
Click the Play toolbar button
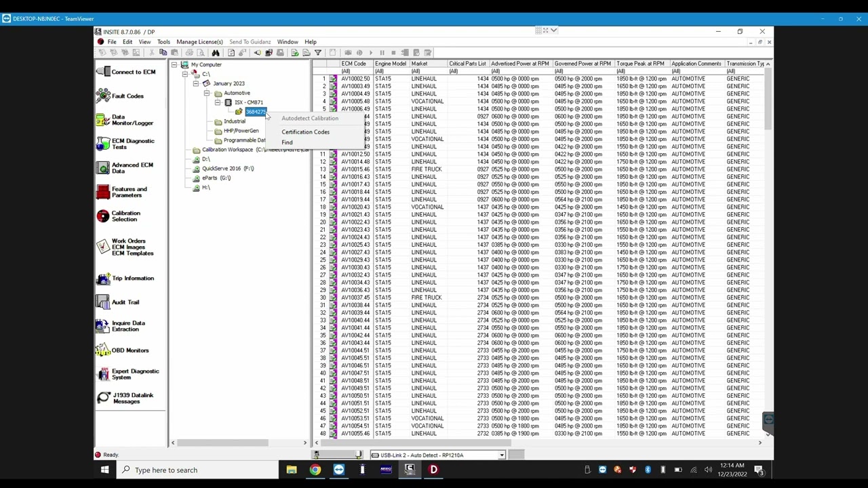point(370,53)
